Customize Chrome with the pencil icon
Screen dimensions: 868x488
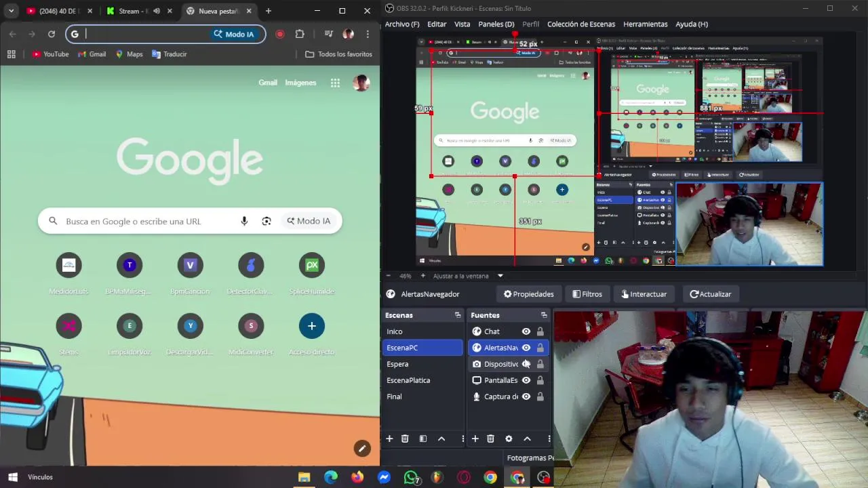[x=362, y=448]
